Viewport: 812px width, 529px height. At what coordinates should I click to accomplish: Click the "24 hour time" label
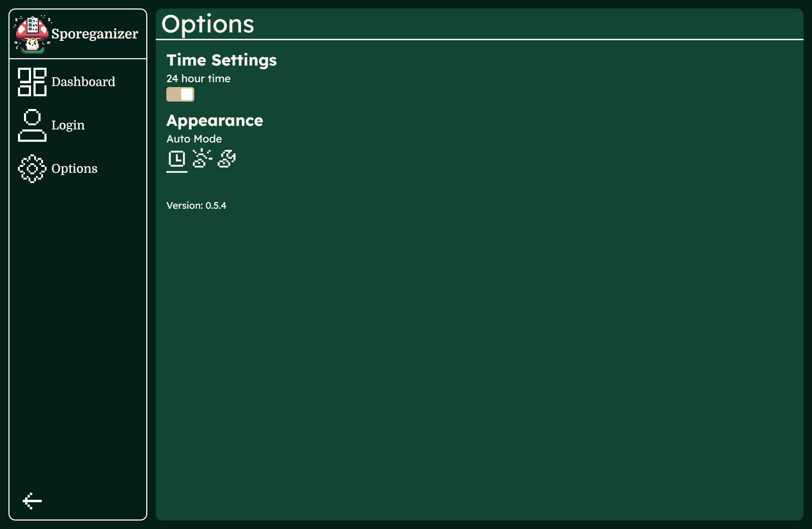[x=198, y=79]
